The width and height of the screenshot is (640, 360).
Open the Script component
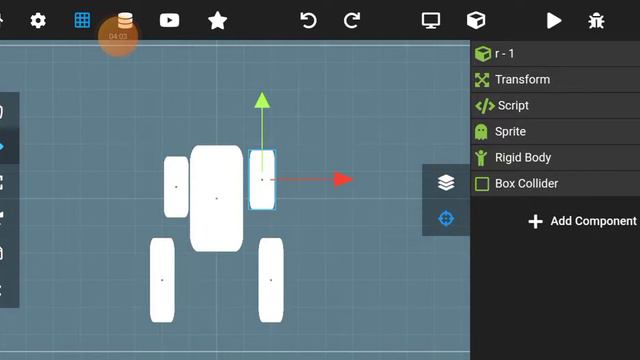click(x=555, y=106)
